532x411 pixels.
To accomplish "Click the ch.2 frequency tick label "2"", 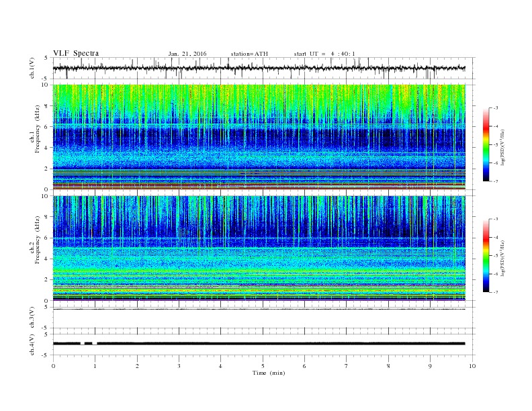I will click(46, 280).
